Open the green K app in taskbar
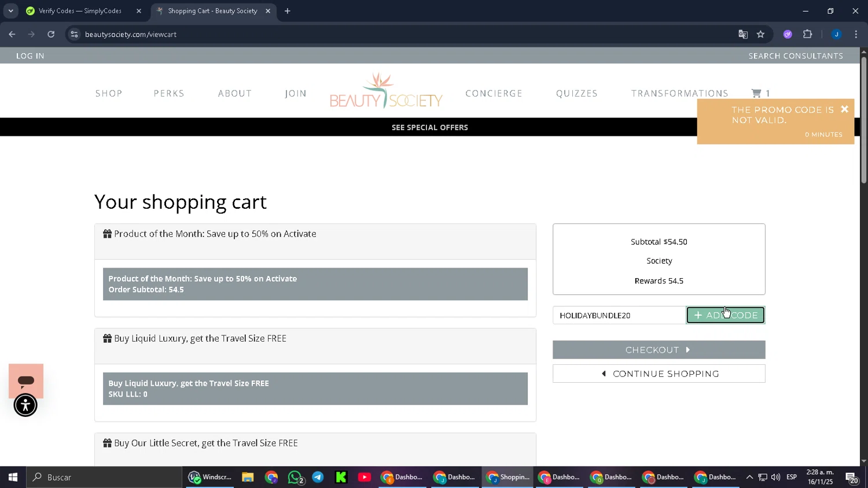Viewport: 868px width, 488px height. [341, 477]
